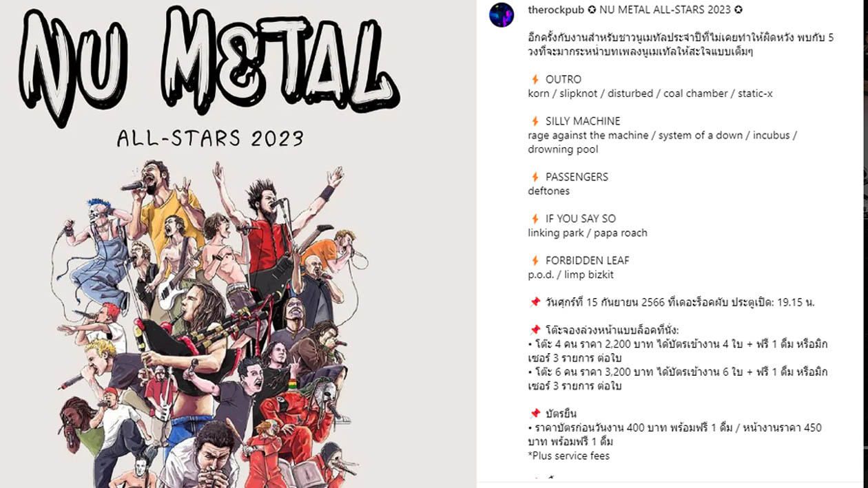This screenshot has height=488, width=868.
Task: Click the 'p.o.d. / limp bizkit' line
Action: 570,275
